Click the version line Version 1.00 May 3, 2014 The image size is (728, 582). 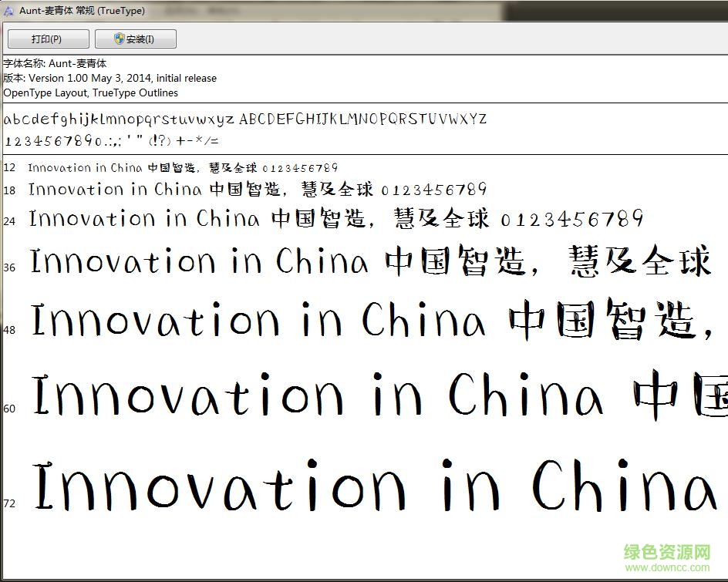pos(110,78)
